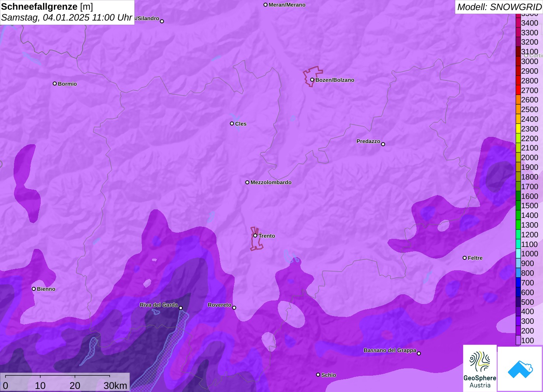Click the 30km scale bar label
The width and height of the screenshot is (543, 392).
(115, 385)
